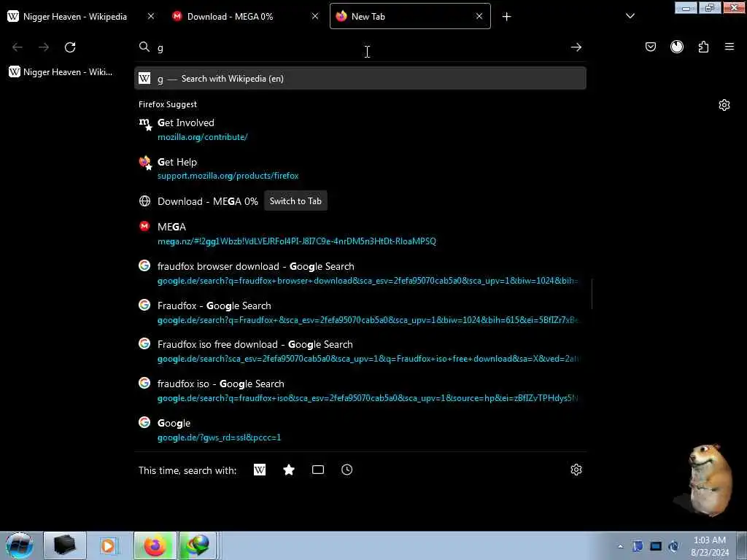
Task: Open the Get Help suggestion
Action: pyautogui.click(x=360, y=168)
